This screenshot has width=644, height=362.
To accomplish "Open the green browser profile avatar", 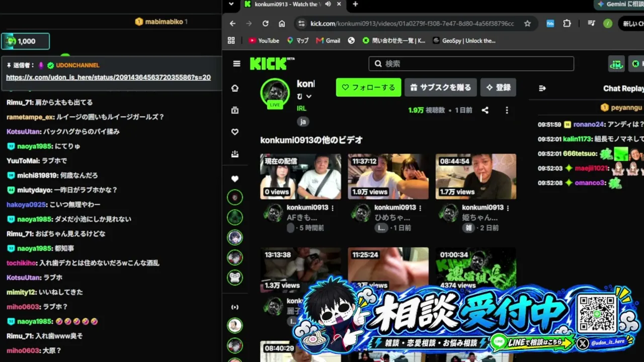I will 608,24.
